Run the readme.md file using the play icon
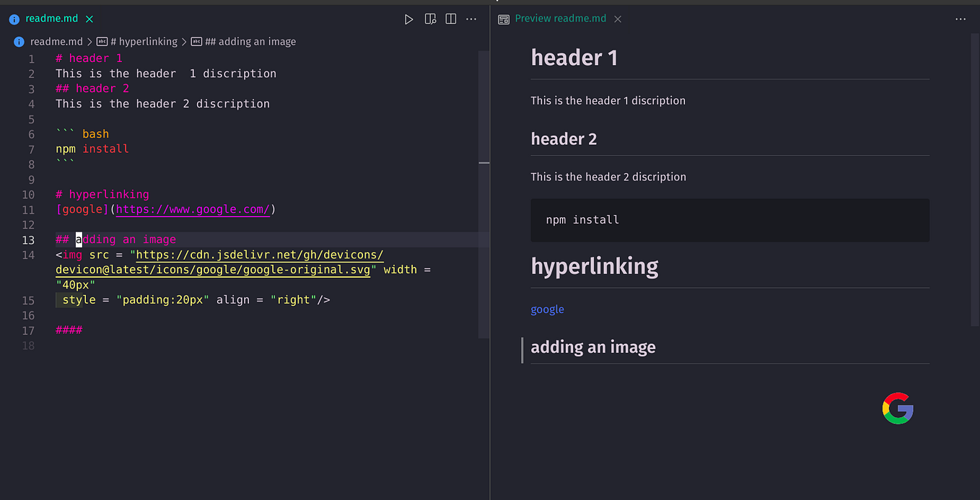The width and height of the screenshot is (980, 500). click(x=408, y=19)
